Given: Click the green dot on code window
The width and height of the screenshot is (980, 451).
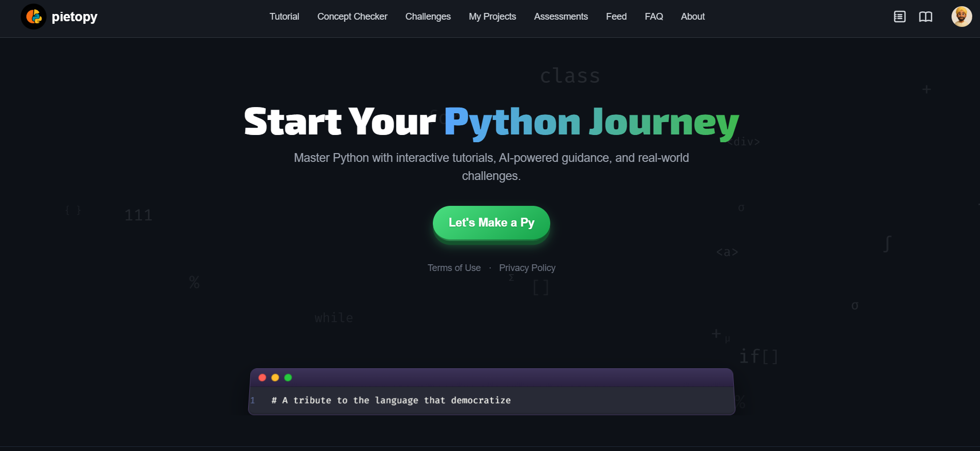Looking at the screenshot, I should (288, 378).
